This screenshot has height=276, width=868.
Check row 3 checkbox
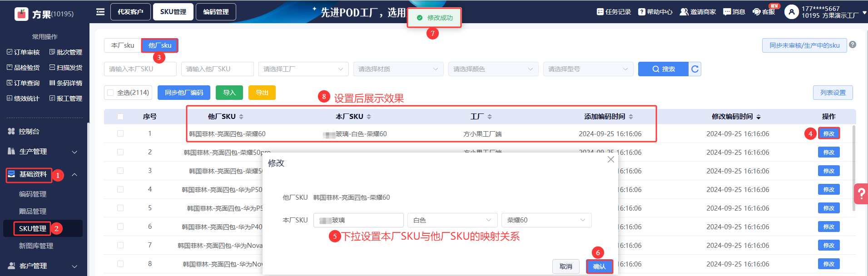pos(120,171)
